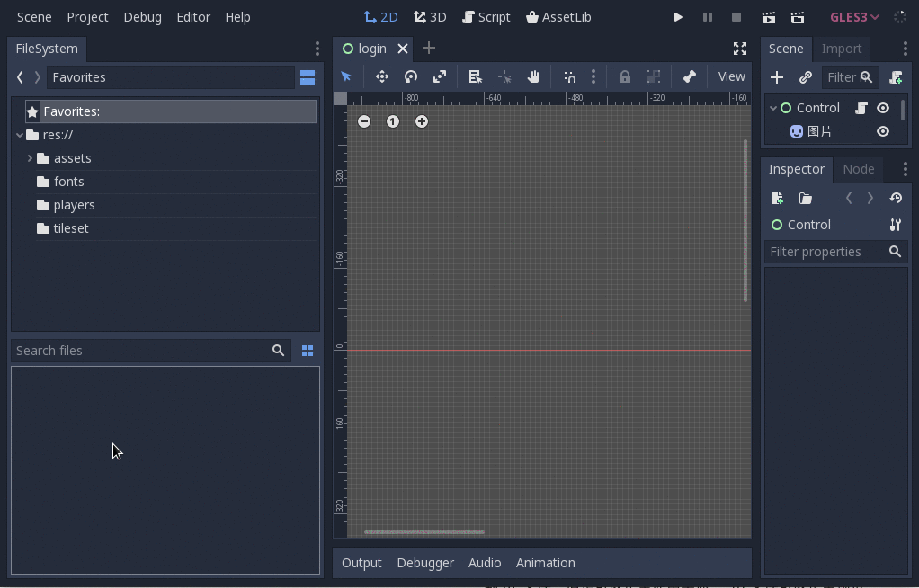
Task: Select the Scale tool
Action: point(440,76)
